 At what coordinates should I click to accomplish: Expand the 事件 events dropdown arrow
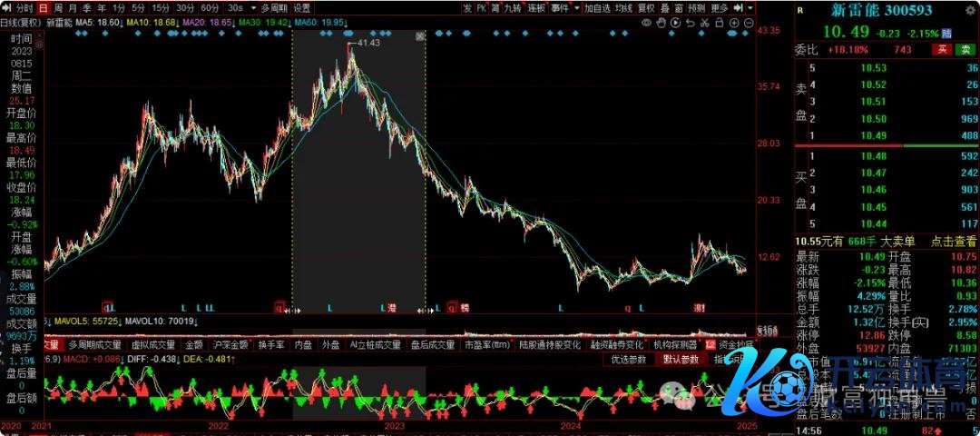pos(575,7)
